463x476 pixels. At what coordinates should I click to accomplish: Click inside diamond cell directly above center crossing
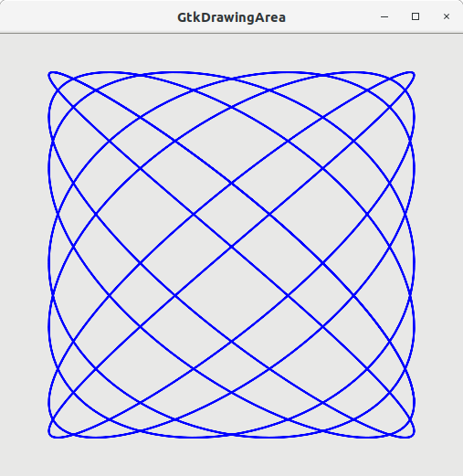tap(232, 215)
